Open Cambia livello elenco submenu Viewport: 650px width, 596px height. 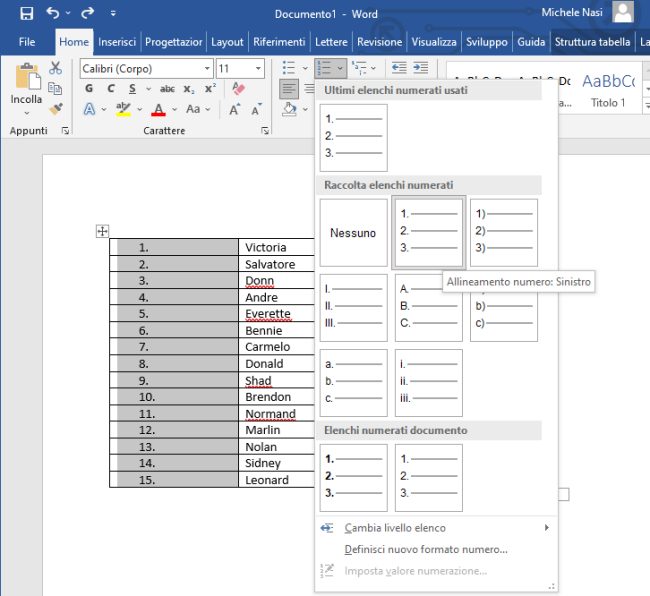pyautogui.click(x=435, y=528)
